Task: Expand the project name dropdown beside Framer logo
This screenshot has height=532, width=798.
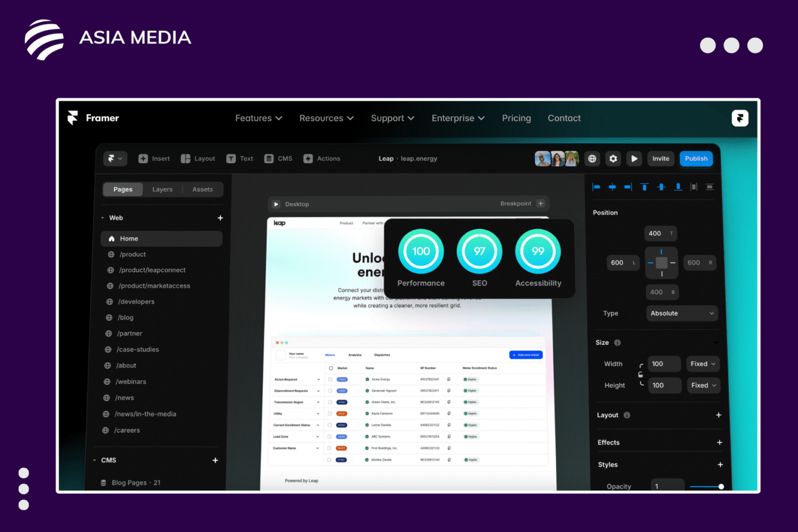Action: click(115, 158)
